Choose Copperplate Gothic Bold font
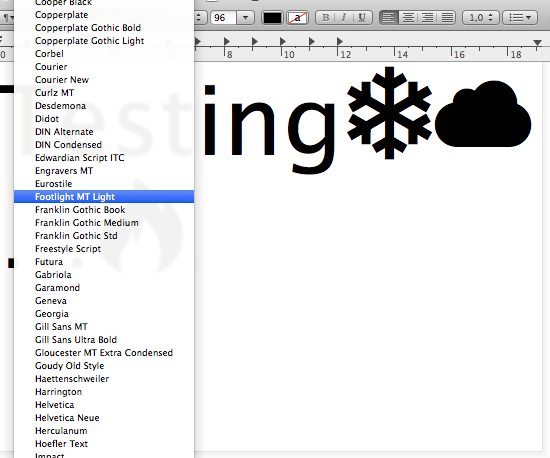The width and height of the screenshot is (550, 458). [104, 28]
